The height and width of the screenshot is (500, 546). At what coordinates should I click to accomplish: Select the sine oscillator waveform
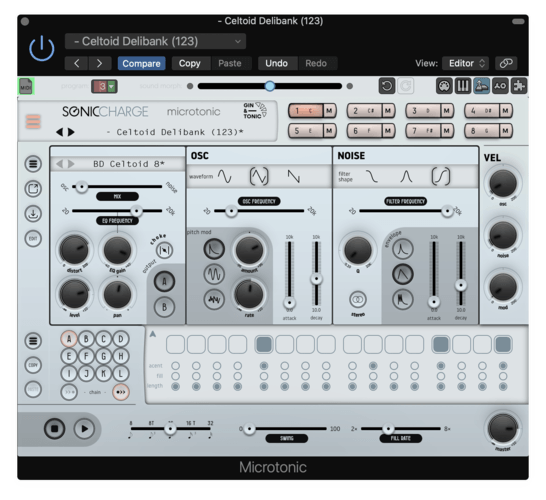click(225, 176)
